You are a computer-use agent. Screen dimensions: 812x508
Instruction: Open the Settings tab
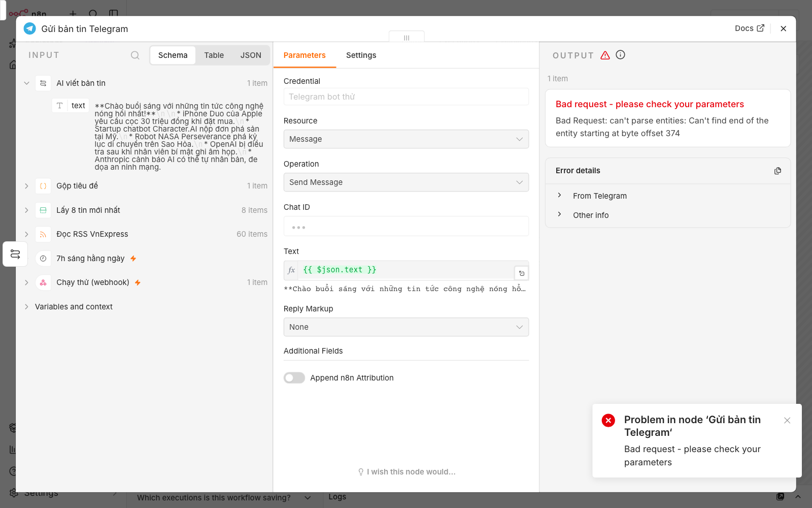361,55
